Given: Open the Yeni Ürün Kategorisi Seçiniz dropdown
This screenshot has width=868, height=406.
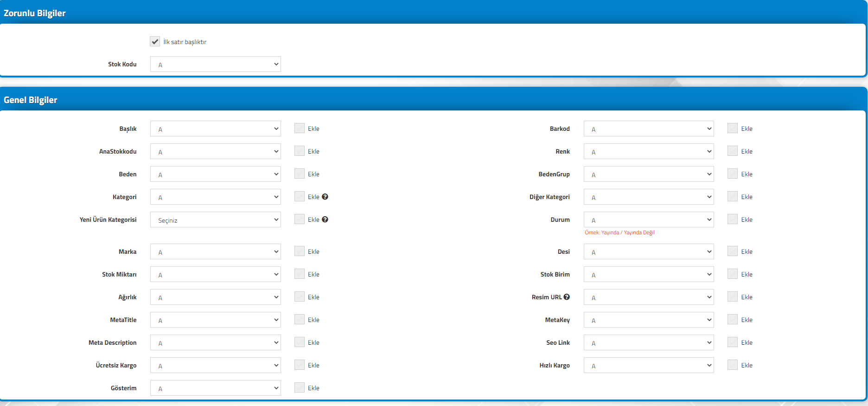Looking at the screenshot, I should click(x=216, y=219).
